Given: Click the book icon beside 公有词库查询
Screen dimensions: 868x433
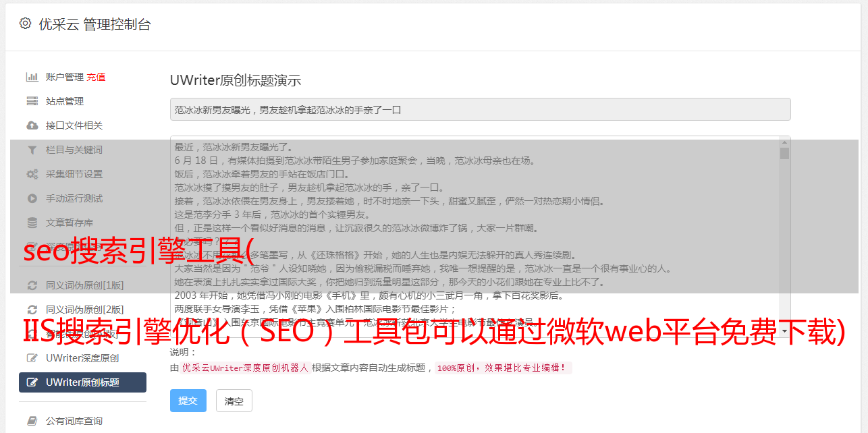Looking at the screenshot, I should pos(32,421).
